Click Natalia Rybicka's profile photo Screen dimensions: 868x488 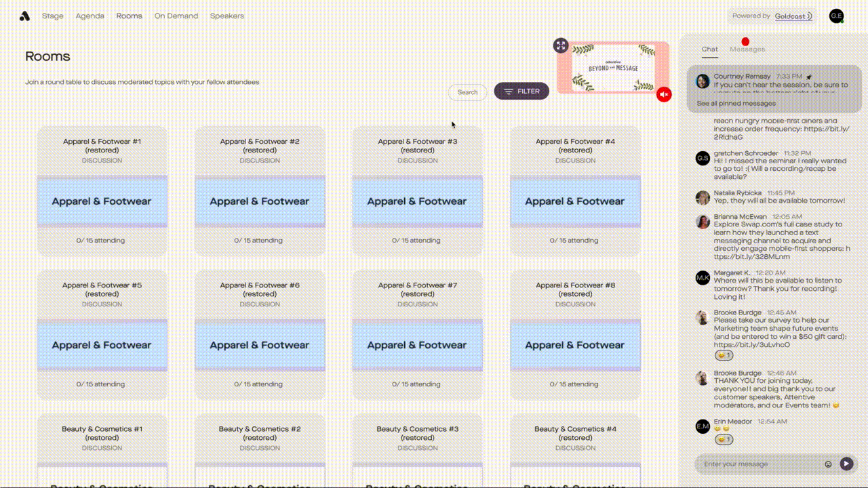click(703, 197)
